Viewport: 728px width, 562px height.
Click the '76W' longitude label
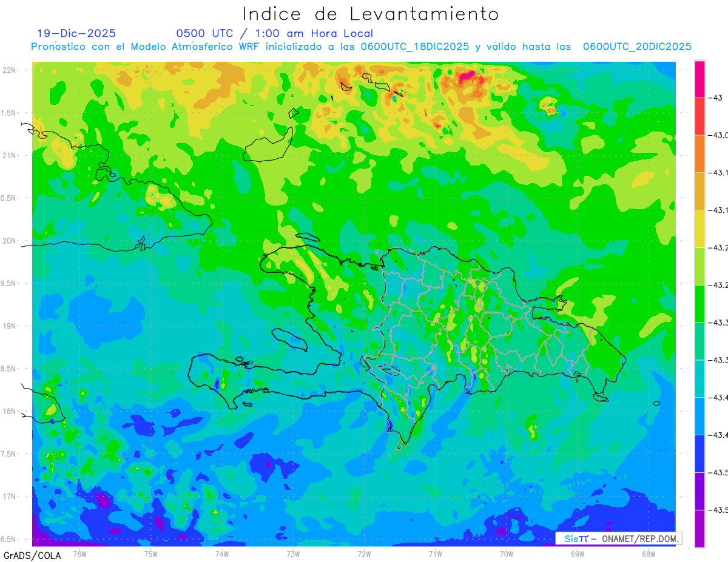click(79, 554)
